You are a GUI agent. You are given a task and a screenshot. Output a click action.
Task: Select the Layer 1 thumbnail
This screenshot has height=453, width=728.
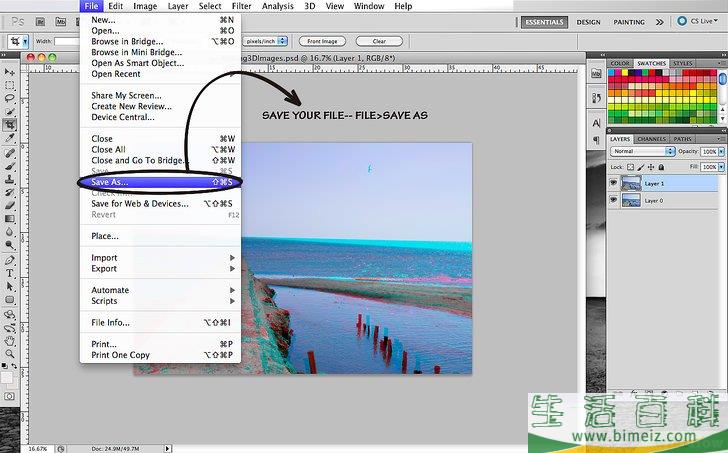(630, 183)
